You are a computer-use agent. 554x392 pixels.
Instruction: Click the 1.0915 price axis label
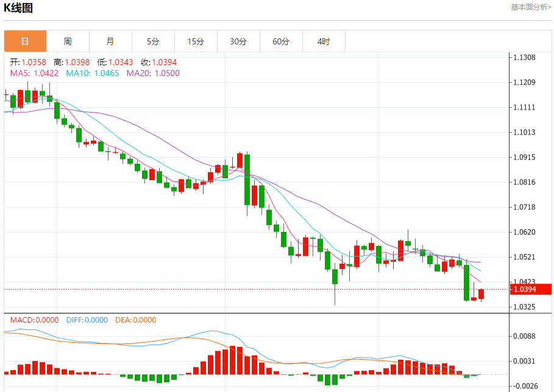pos(524,158)
